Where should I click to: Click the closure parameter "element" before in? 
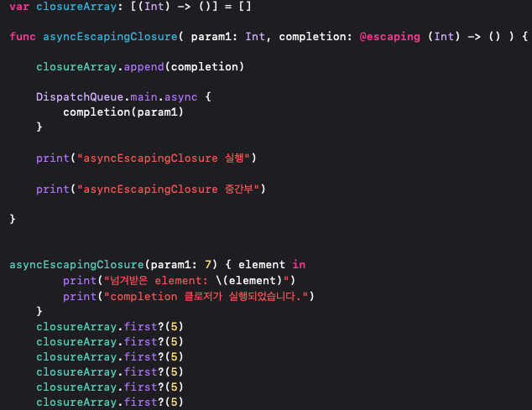coord(262,264)
